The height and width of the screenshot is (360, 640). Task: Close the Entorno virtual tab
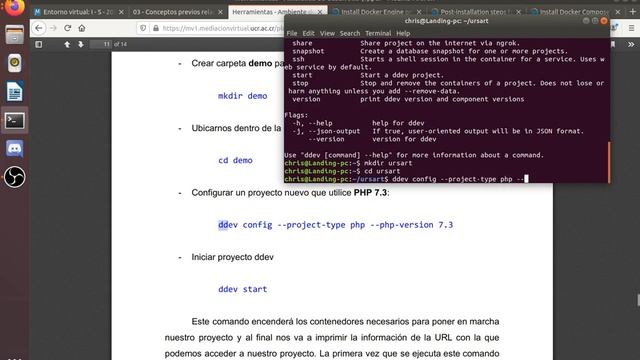click(x=121, y=12)
